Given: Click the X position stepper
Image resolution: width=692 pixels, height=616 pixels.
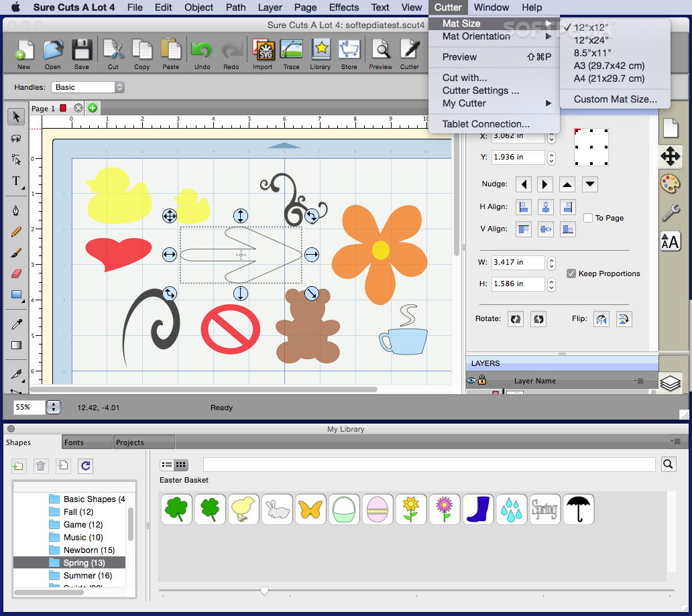Looking at the screenshot, I should (x=551, y=137).
